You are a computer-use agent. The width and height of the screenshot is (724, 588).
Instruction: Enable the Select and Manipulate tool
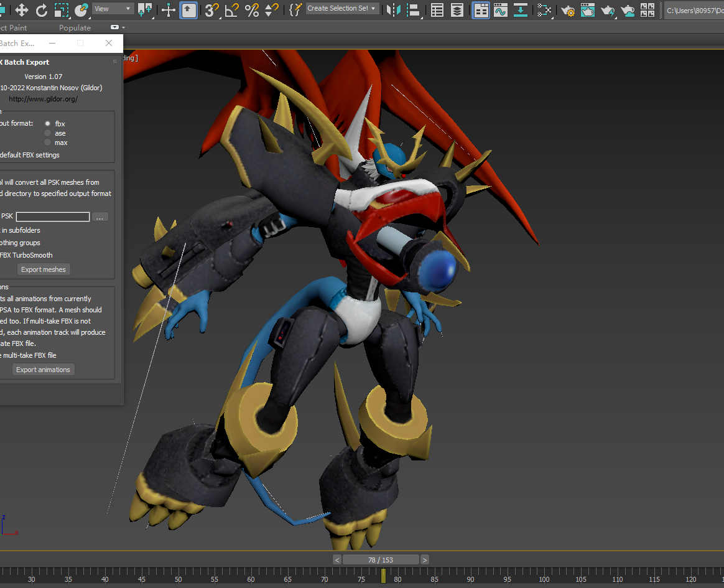[x=169, y=10]
